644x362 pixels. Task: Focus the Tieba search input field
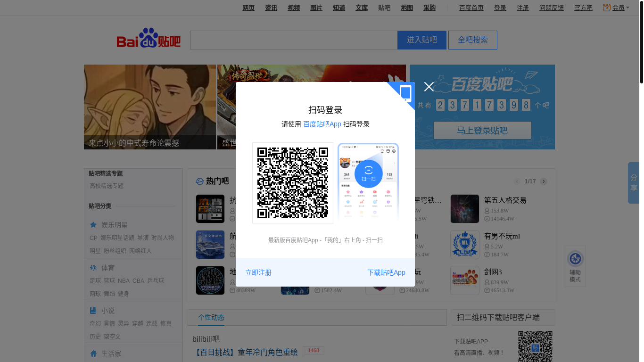pos(294,40)
